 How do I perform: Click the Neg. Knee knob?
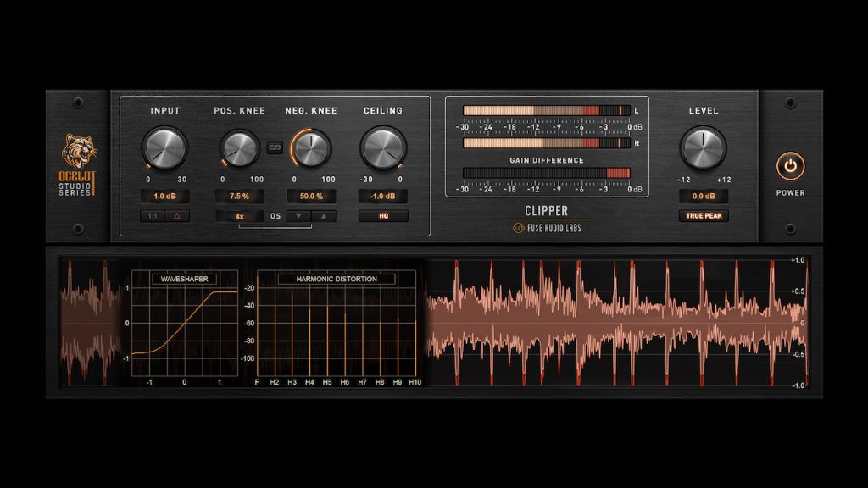click(310, 147)
